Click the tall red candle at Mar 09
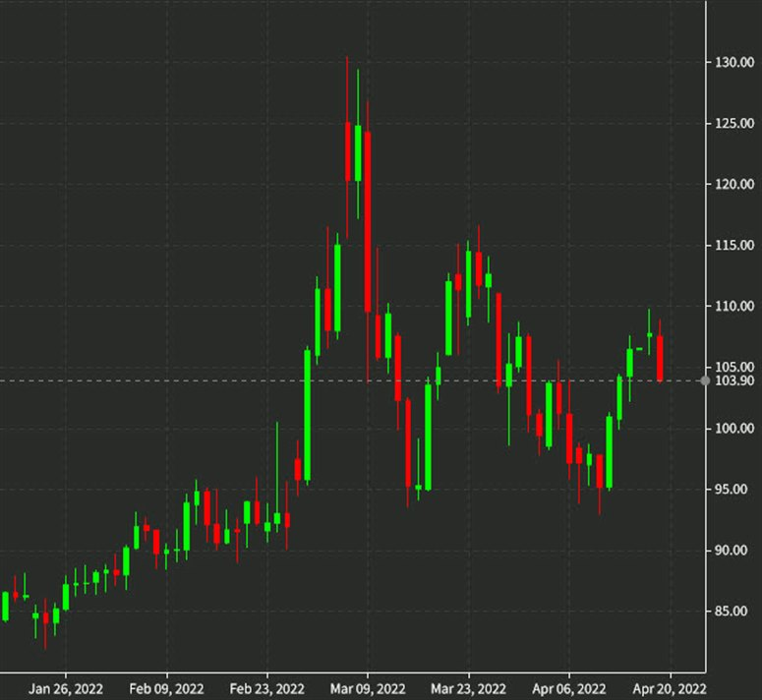The height and width of the screenshot is (700, 762). click(368, 221)
